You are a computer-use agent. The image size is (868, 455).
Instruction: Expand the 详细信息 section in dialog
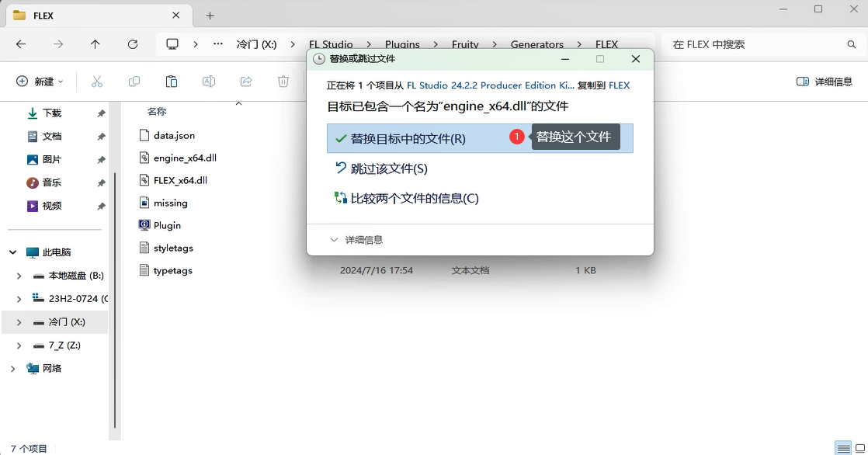[x=356, y=240]
